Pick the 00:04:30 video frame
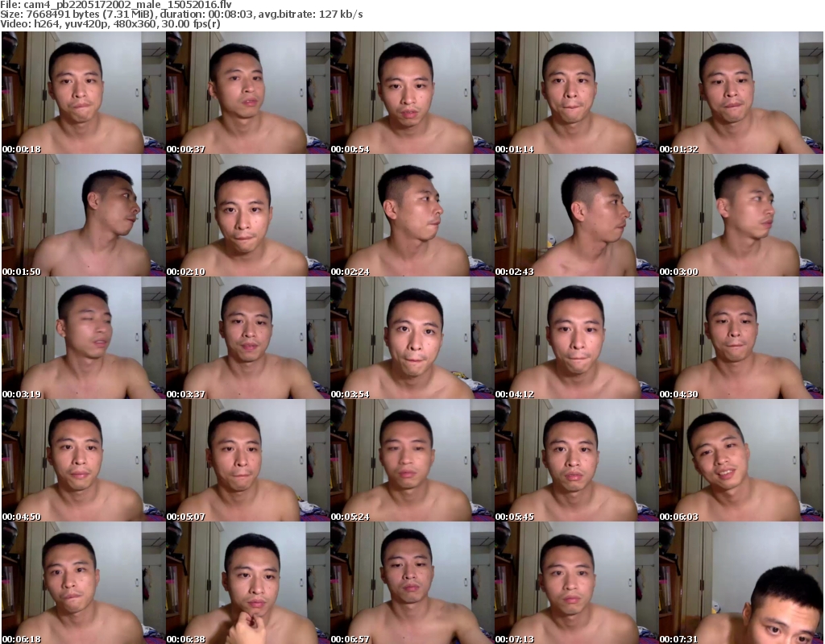The image size is (825, 644). pyautogui.click(x=741, y=338)
